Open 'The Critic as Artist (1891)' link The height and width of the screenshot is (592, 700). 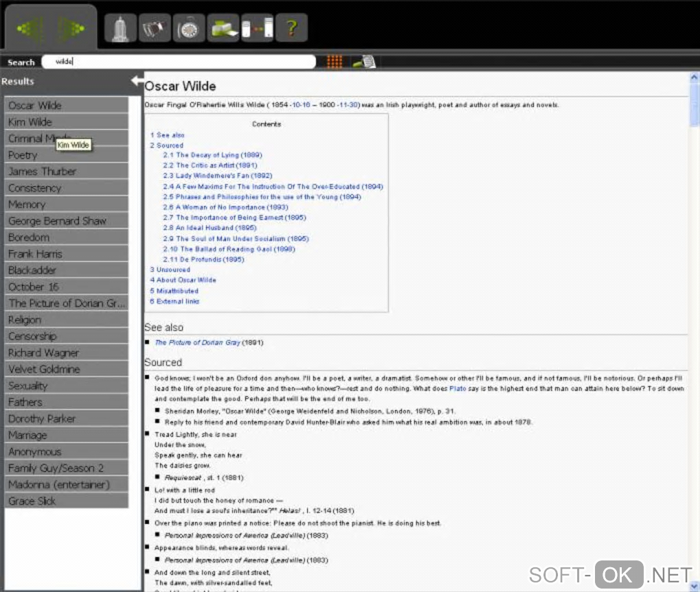point(210,165)
